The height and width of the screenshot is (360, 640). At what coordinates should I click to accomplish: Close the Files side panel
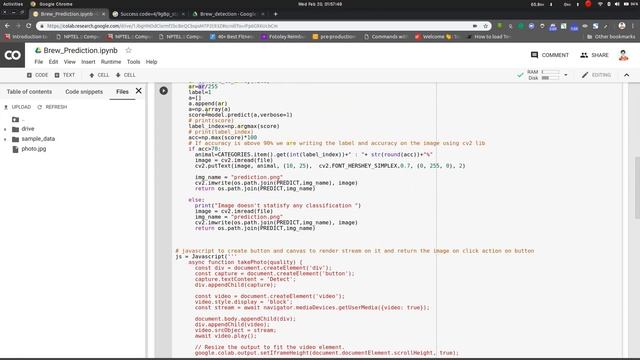pyautogui.click(x=139, y=91)
